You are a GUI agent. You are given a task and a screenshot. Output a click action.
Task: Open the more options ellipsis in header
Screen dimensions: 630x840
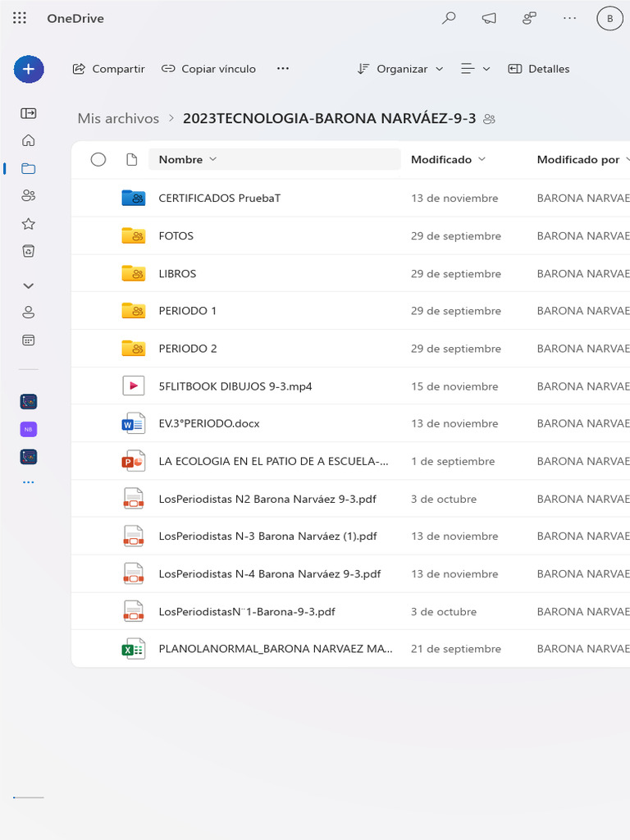tap(570, 18)
